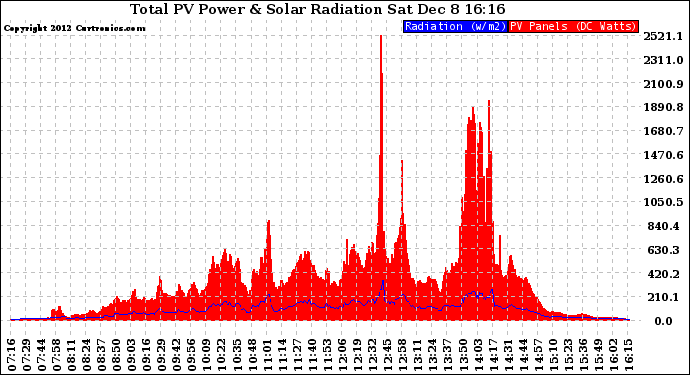Click the y-axis value 2521.1

click(663, 36)
